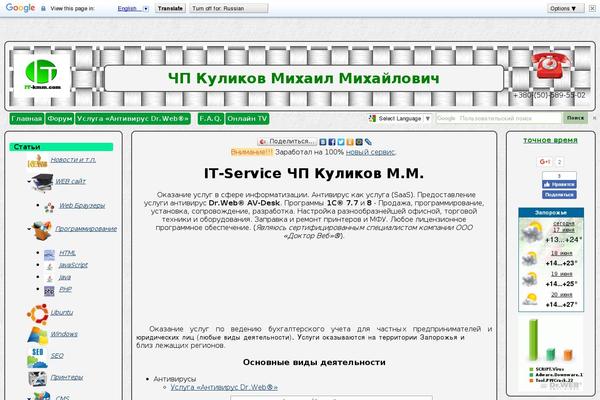Share to VKontakte with the first share icon
The image size is (600, 400).
tap(323, 142)
